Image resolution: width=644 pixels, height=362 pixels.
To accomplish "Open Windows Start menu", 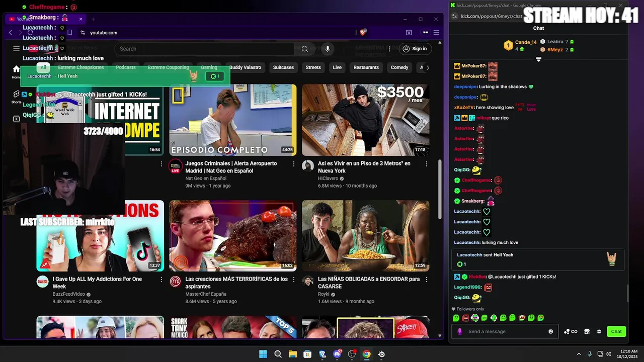I will (x=263, y=354).
